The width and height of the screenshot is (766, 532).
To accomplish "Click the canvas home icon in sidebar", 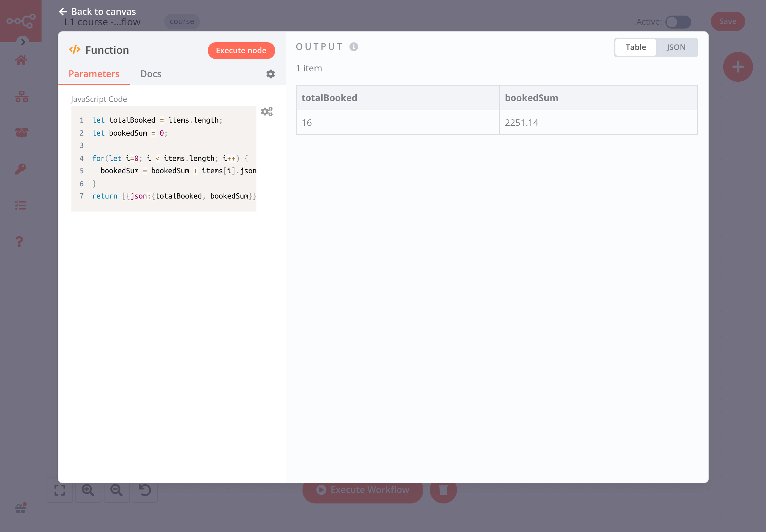I will pyautogui.click(x=21, y=60).
